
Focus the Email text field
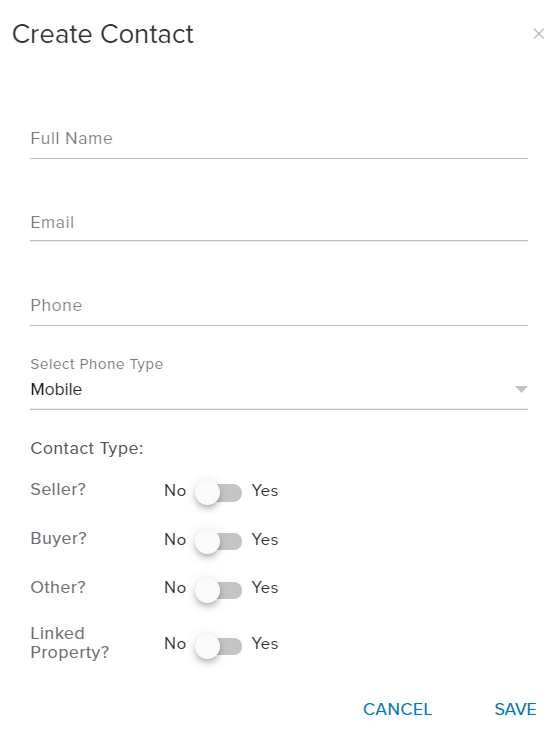pyautogui.click(x=279, y=222)
